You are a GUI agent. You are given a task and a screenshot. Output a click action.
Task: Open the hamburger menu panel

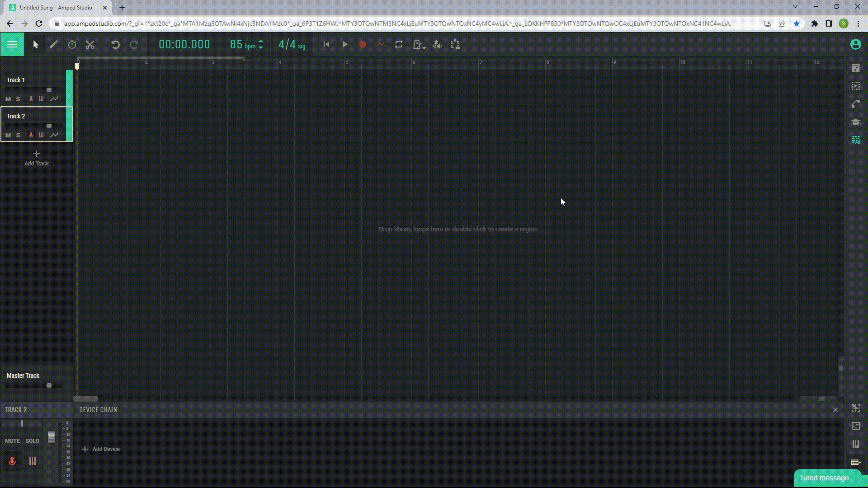[12, 44]
